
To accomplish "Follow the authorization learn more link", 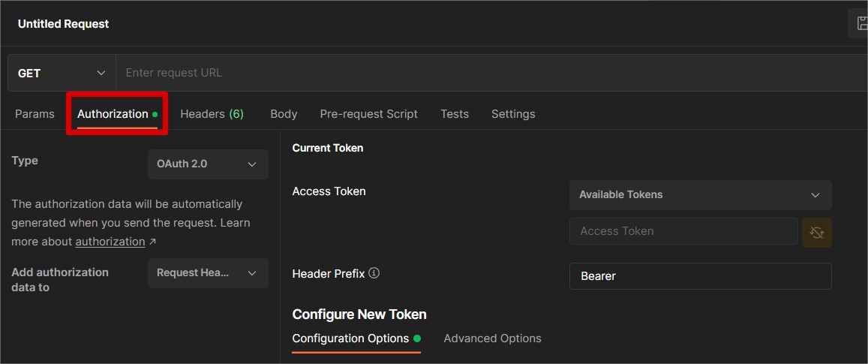I will pyautogui.click(x=110, y=242).
